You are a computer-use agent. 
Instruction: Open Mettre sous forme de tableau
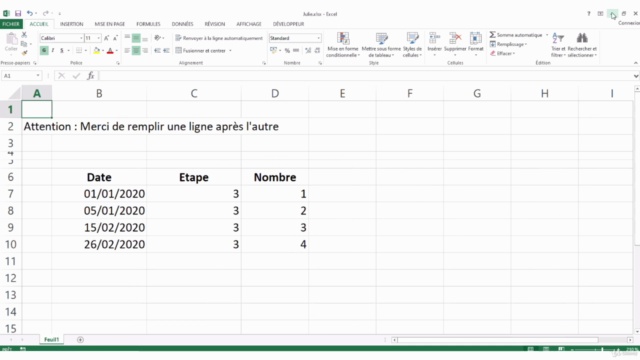pos(381,44)
